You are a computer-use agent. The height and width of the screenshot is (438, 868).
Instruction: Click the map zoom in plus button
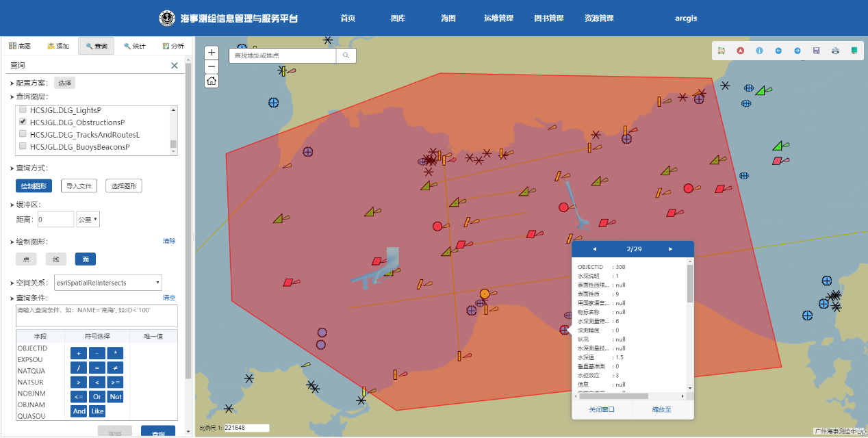coord(212,53)
